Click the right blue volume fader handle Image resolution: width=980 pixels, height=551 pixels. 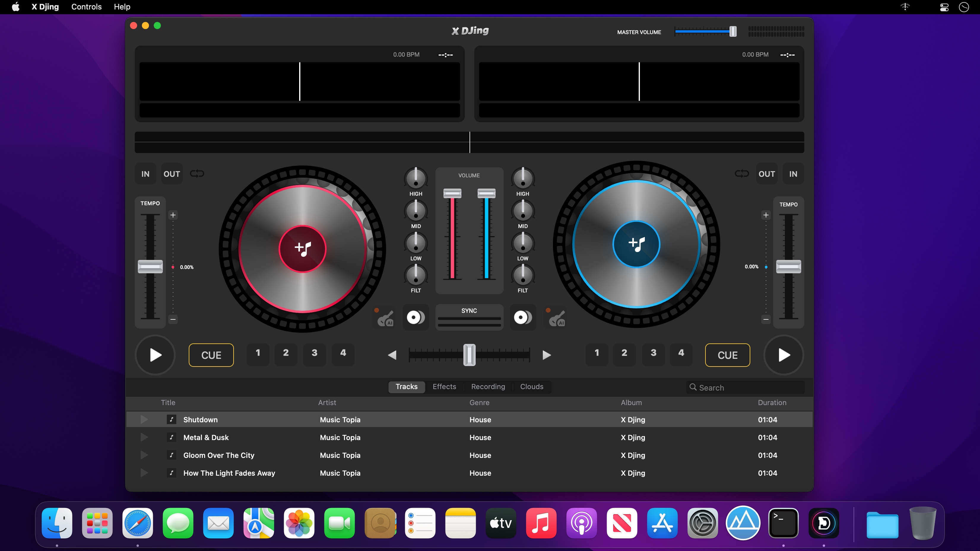pyautogui.click(x=486, y=193)
